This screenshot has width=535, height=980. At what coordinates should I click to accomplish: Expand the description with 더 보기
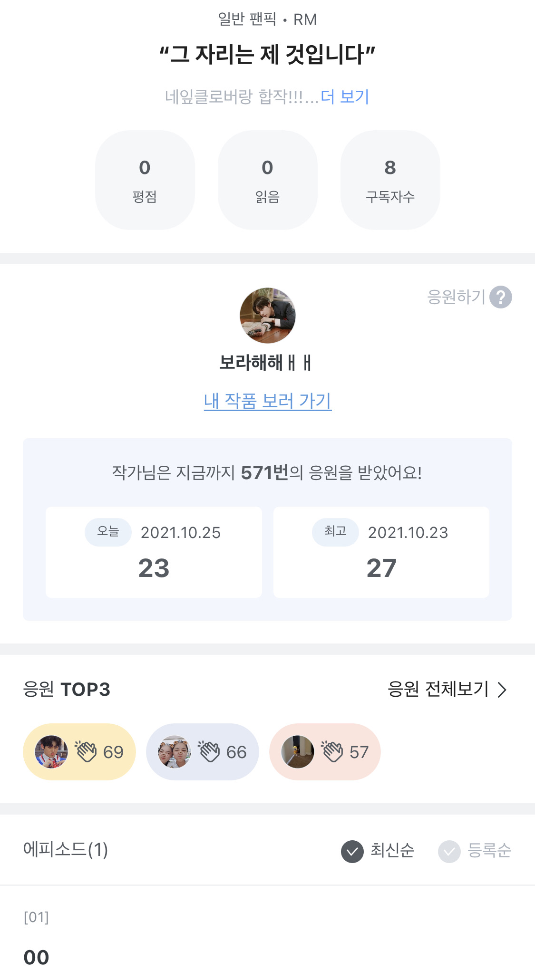pyautogui.click(x=345, y=97)
